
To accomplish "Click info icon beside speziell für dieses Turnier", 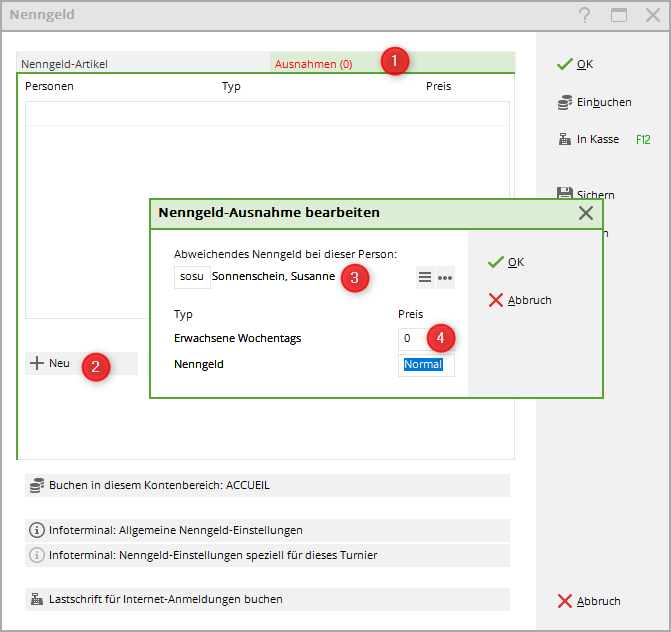I will coord(37,555).
